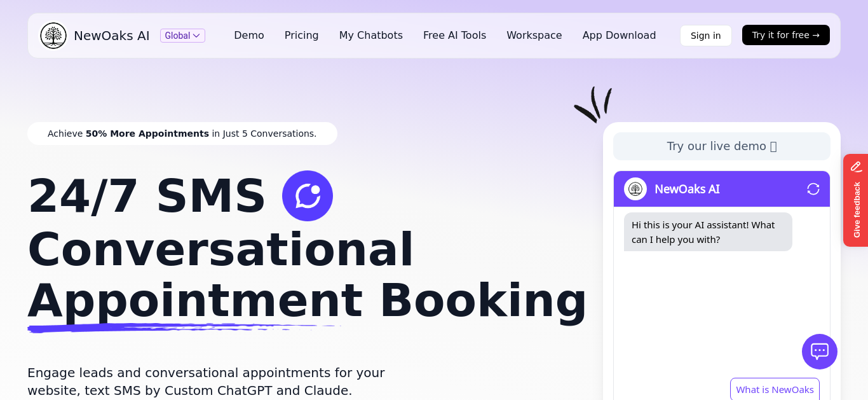The image size is (868, 400).
Task: Open the floating purple chat bubble
Action: (x=820, y=352)
